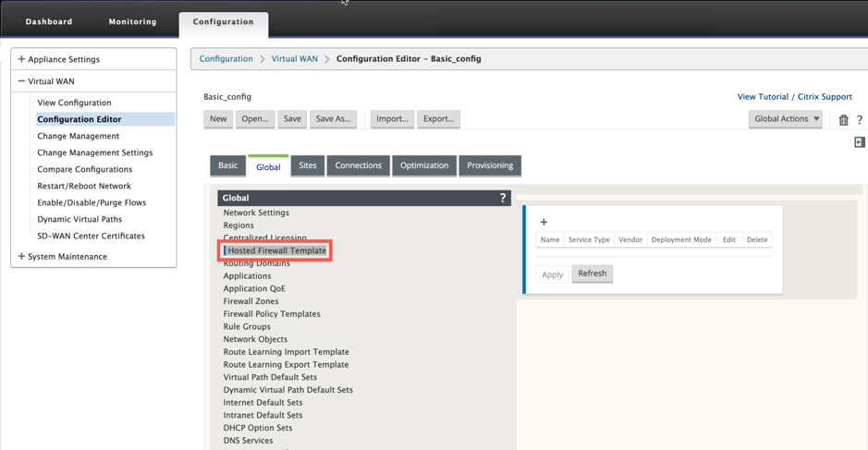This screenshot has height=450, width=868.
Task: Open Change Management in sidebar
Action: coord(78,136)
